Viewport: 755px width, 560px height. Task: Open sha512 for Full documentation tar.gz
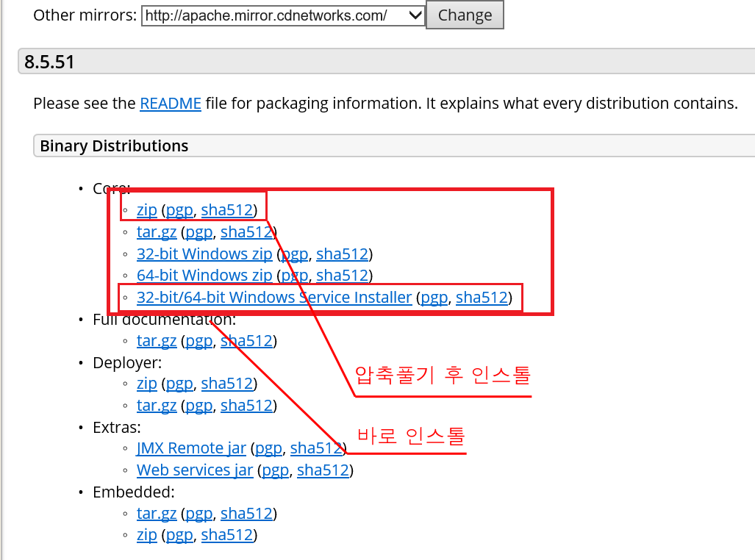click(x=246, y=341)
